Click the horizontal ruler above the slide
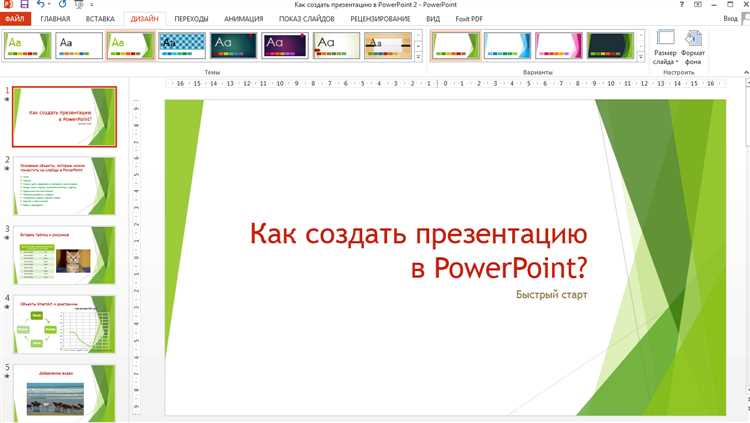This screenshot has height=423, width=750. (446, 83)
